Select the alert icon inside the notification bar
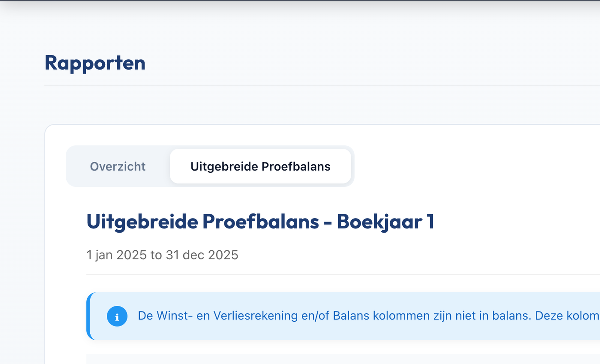Image resolution: width=600 pixels, height=364 pixels. 118,316
